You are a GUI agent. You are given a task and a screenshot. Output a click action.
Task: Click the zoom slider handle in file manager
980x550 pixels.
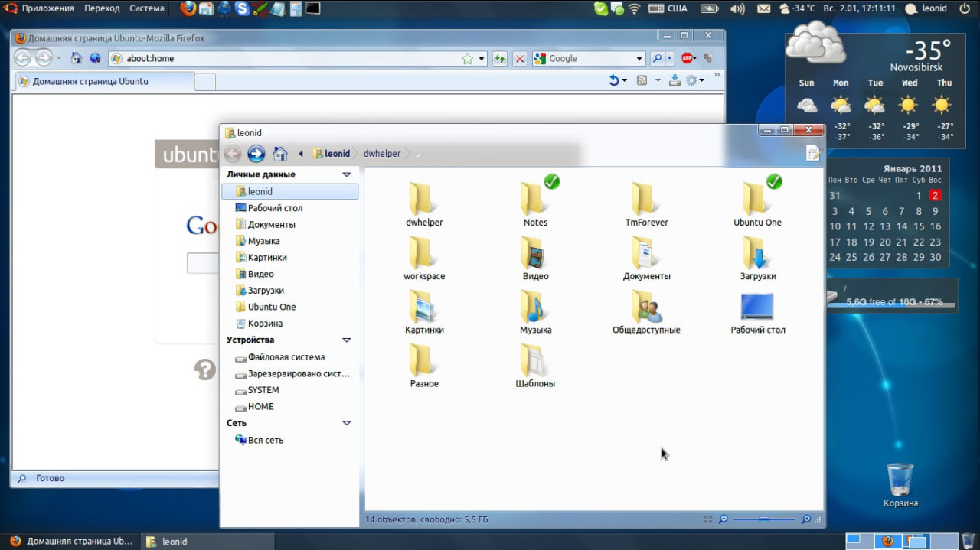tap(763, 519)
